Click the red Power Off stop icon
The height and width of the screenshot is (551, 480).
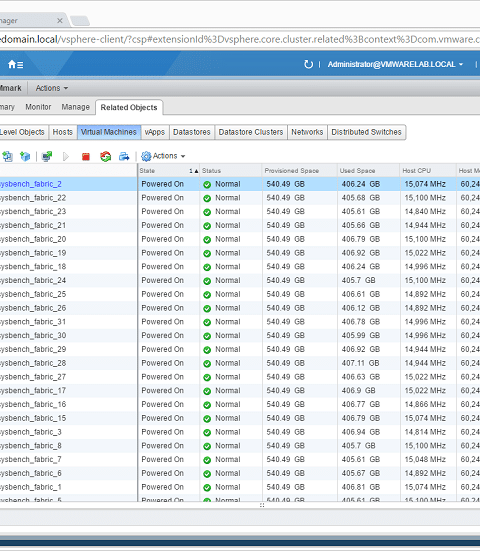(x=86, y=156)
